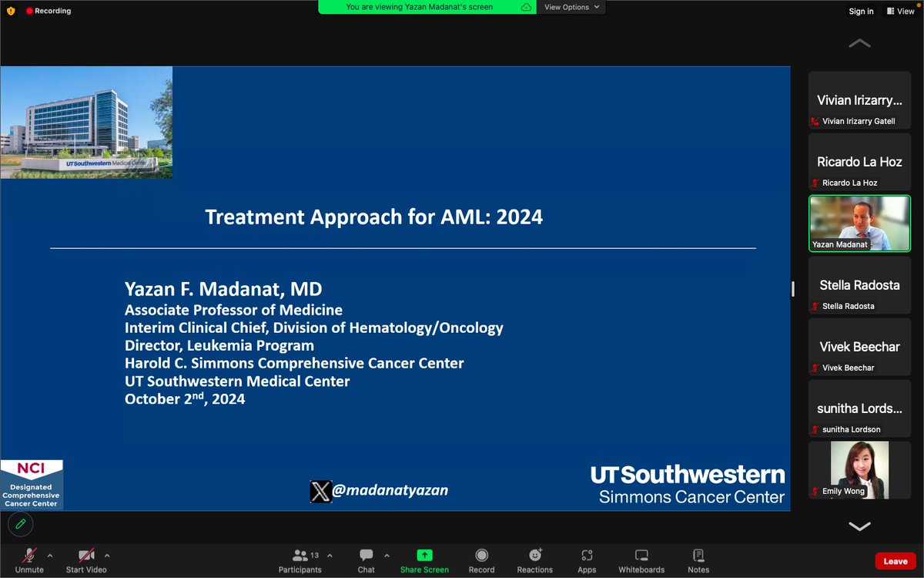The height and width of the screenshot is (578, 924).
Task: Click the green pencil annotate icon
Action: tap(21, 524)
